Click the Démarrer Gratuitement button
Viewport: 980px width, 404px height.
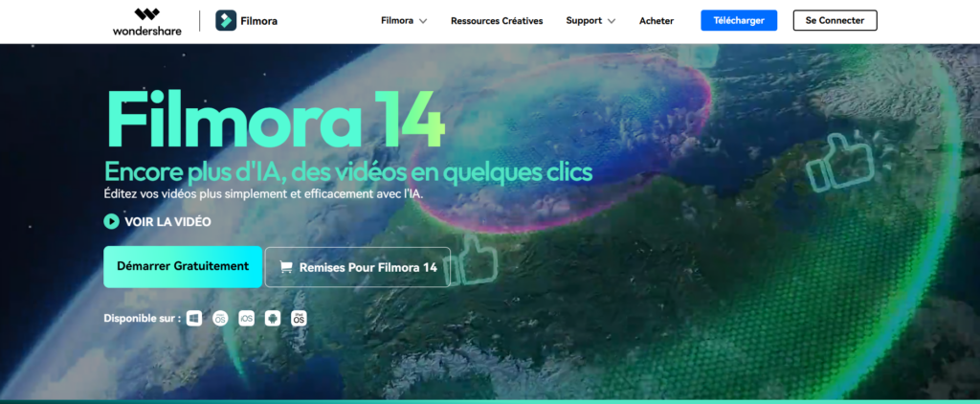(x=182, y=266)
